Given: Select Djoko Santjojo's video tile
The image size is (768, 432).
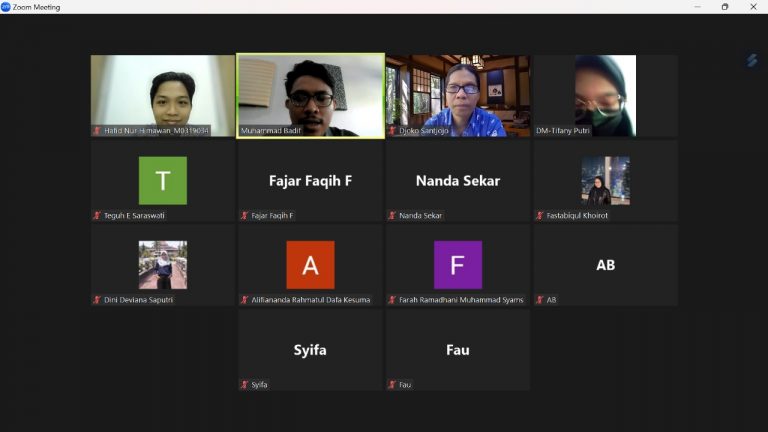Looking at the screenshot, I should point(458,96).
